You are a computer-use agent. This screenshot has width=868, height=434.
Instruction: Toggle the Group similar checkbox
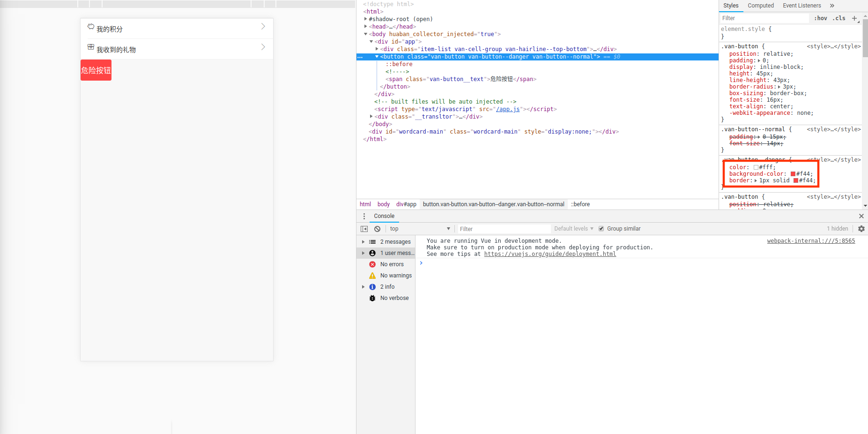click(601, 228)
